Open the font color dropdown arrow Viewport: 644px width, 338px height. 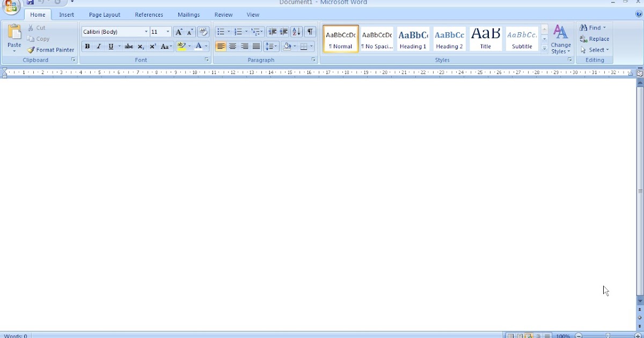(x=206, y=47)
